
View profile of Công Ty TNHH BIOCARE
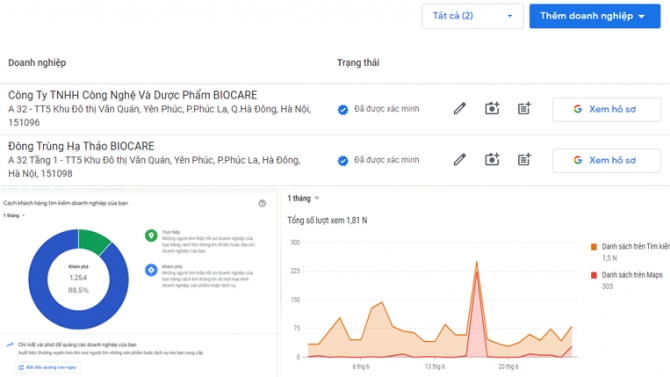(x=606, y=109)
